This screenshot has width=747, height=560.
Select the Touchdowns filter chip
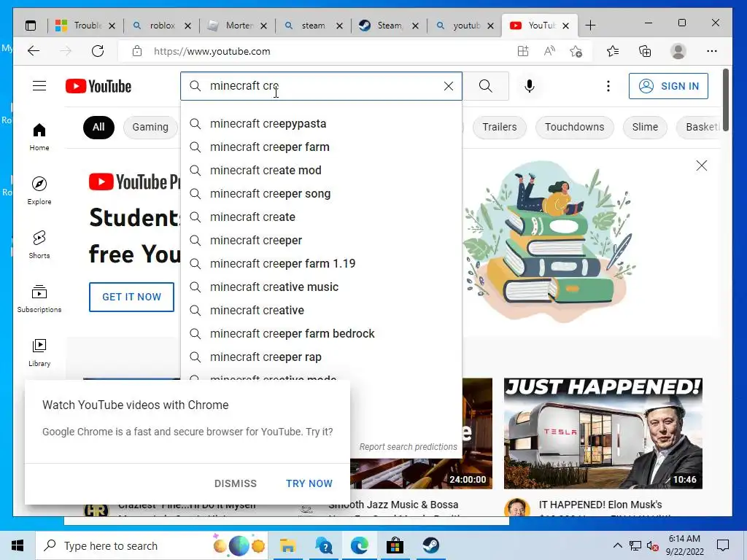click(x=575, y=127)
